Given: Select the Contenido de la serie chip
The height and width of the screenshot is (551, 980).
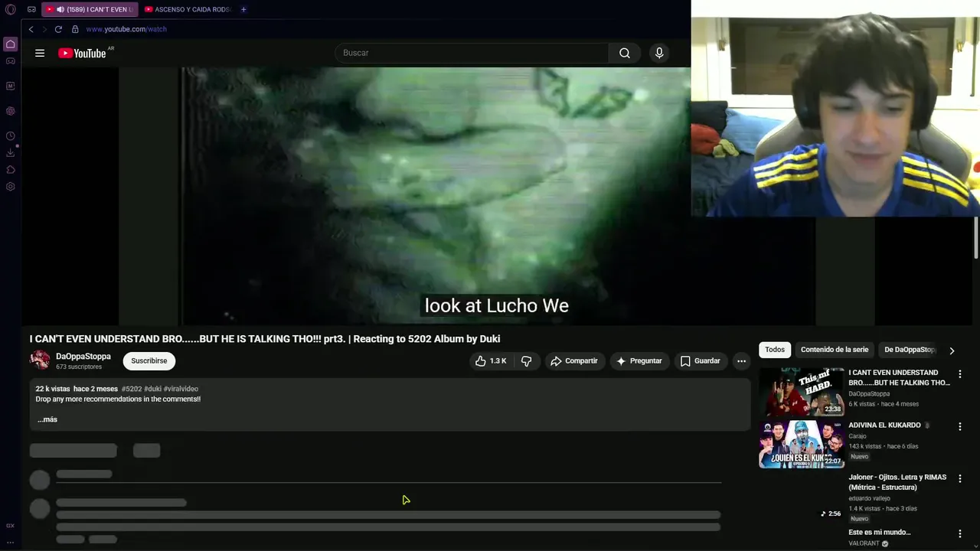Looking at the screenshot, I should [x=835, y=350].
